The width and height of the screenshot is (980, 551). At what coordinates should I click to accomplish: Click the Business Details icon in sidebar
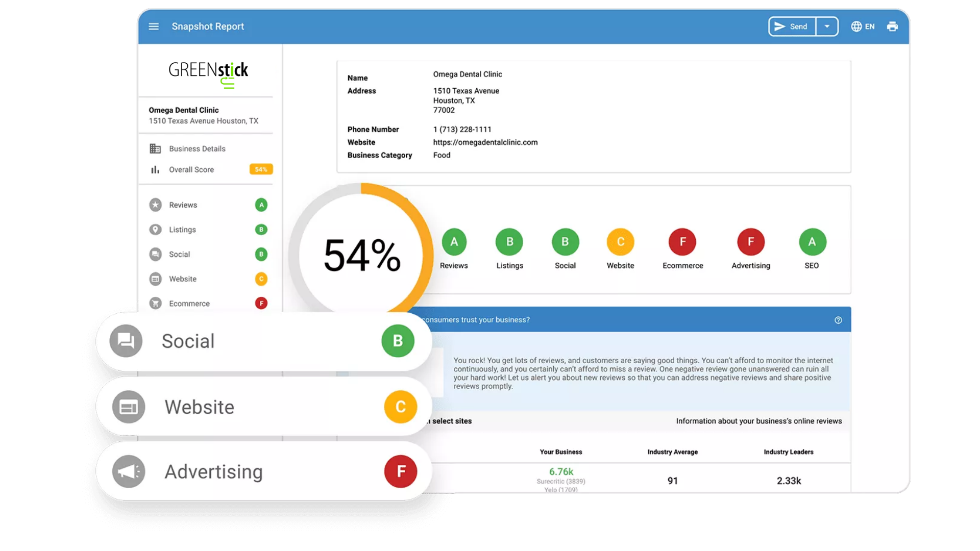tap(156, 148)
